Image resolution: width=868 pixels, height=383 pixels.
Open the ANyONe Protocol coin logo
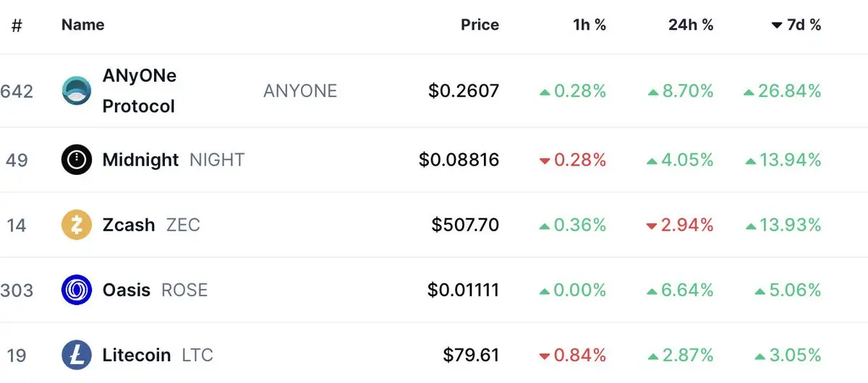click(77, 91)
